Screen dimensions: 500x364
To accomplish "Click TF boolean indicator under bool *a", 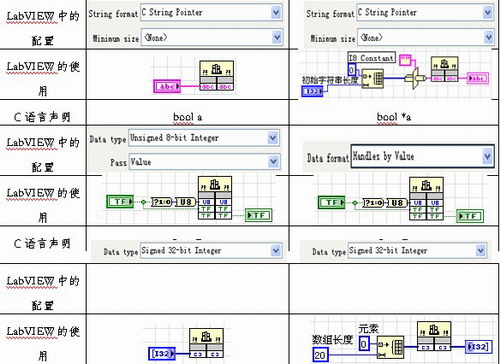I will [469, 216].
